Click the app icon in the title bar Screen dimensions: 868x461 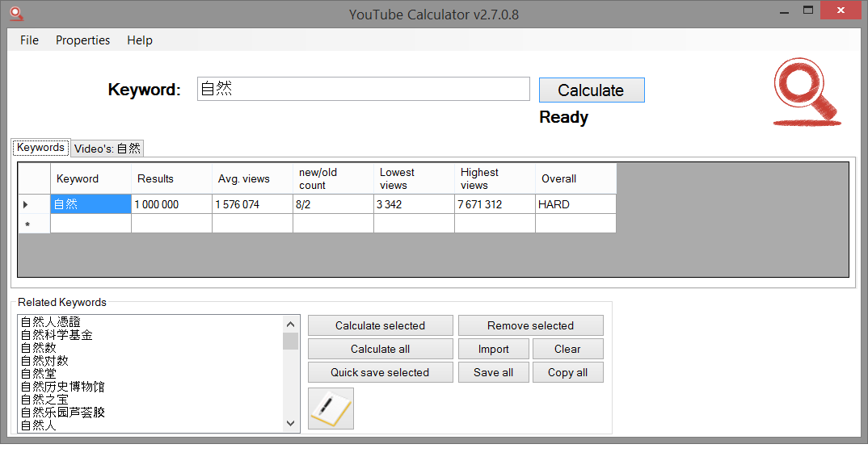(17, 13)
